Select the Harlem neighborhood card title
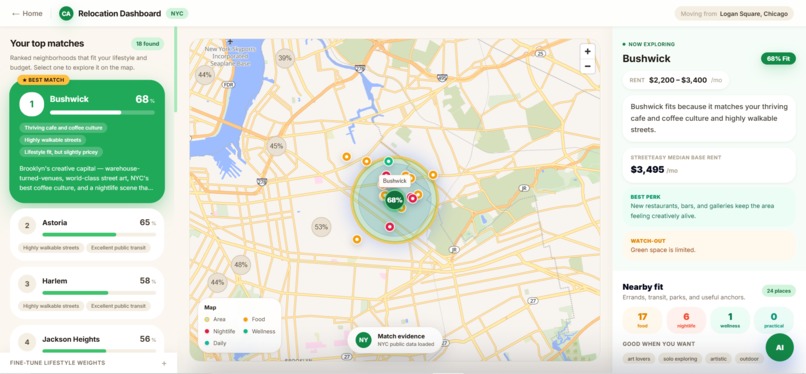 click(54, 281)
